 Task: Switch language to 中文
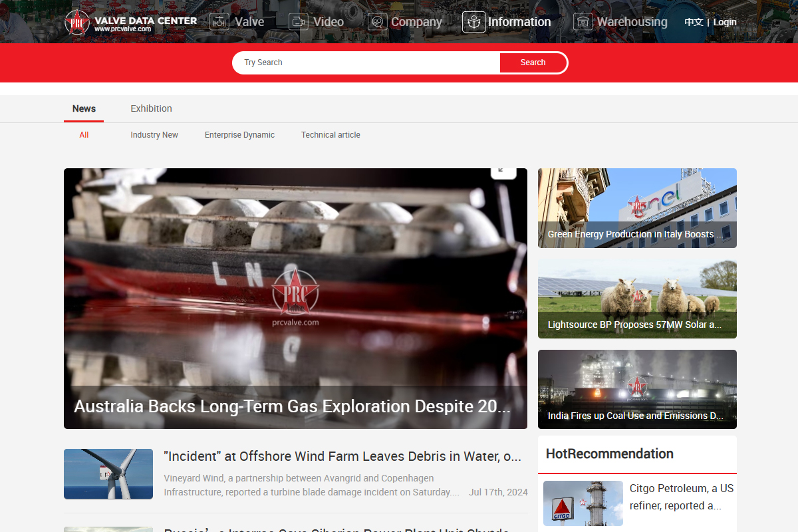tap(693, 22)
